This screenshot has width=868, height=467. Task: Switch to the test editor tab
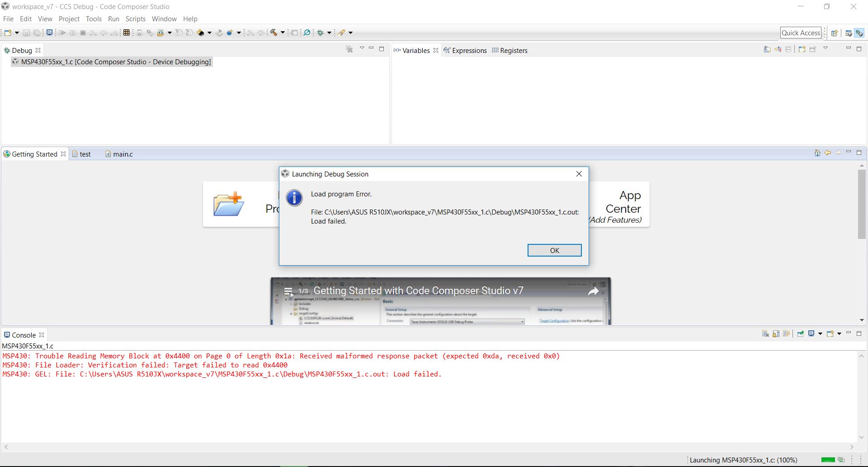tap(81, 154)
